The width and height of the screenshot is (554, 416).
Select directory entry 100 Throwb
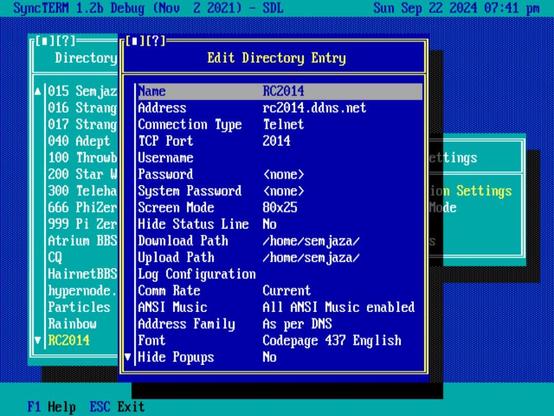(82, 158)
